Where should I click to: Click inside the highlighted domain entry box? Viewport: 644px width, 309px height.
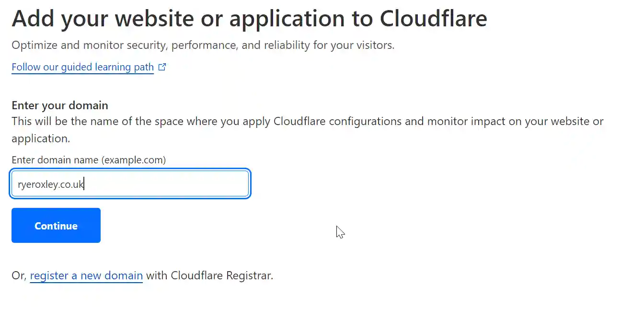(x=129, y=183)
